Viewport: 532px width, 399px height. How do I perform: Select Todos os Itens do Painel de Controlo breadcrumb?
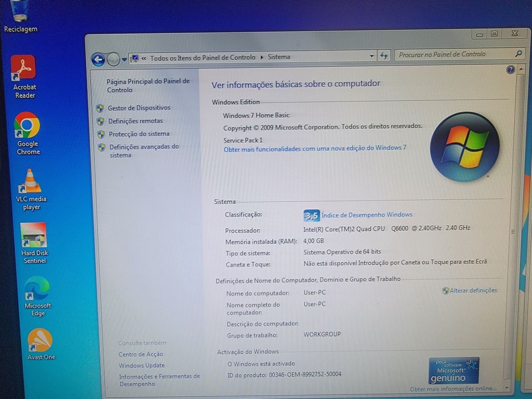202,58
